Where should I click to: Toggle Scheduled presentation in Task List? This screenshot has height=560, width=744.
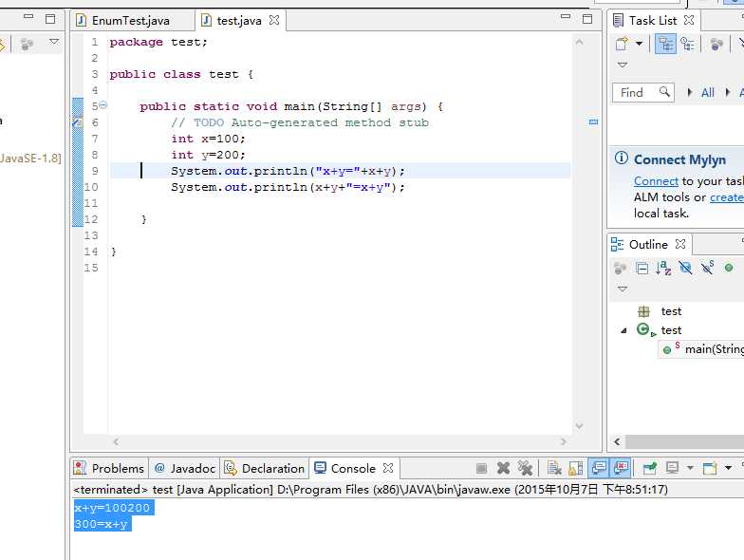click(x=687, y=44)
